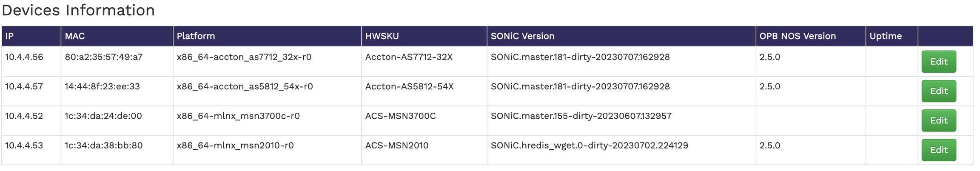
Task: Click the IP address 10.4.4.52 cell
Action: pos(24,116)
